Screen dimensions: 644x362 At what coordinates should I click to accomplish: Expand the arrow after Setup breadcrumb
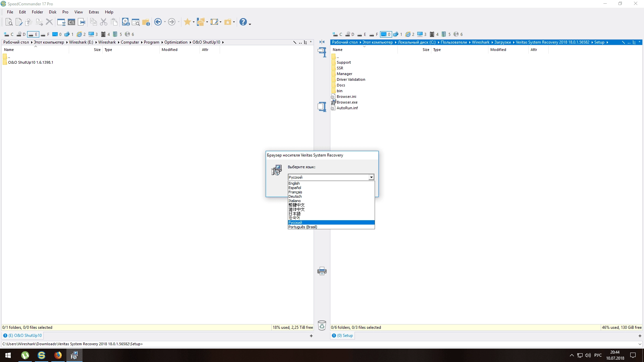[x=607, y=42]
